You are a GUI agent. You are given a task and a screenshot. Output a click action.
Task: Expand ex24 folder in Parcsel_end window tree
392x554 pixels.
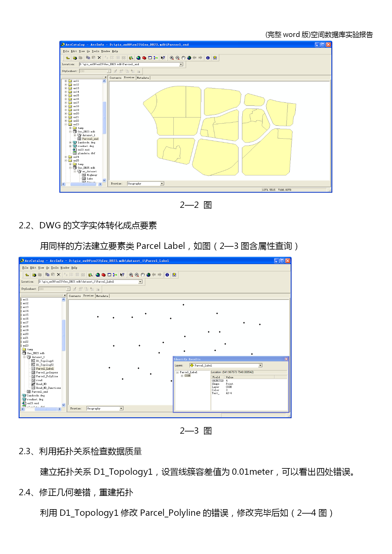66,157
